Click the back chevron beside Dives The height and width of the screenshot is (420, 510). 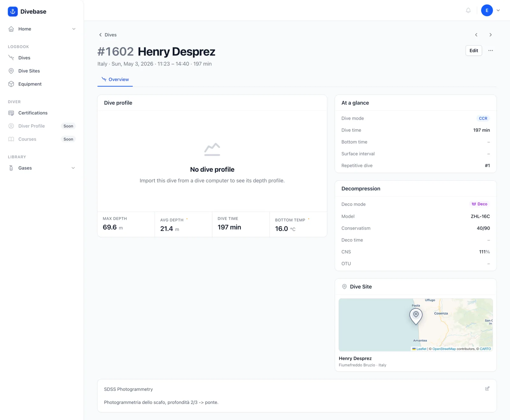(x=100, y=35)
